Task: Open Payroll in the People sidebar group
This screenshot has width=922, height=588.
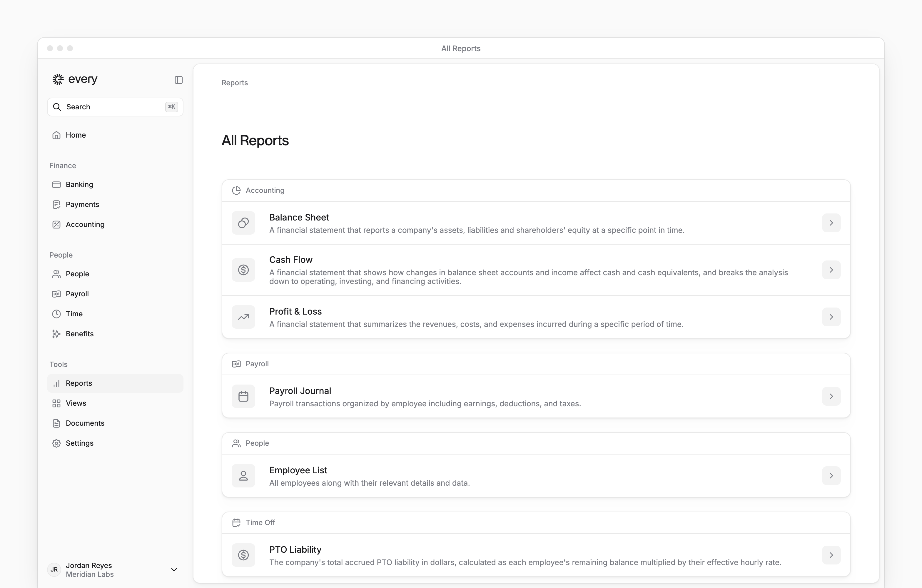Action: [115, 294]
